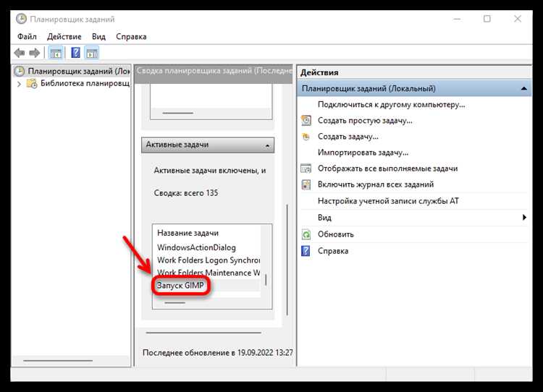Click Обновить action text
The height and width of the screenshot is (392, 543).
click(335, 234)
